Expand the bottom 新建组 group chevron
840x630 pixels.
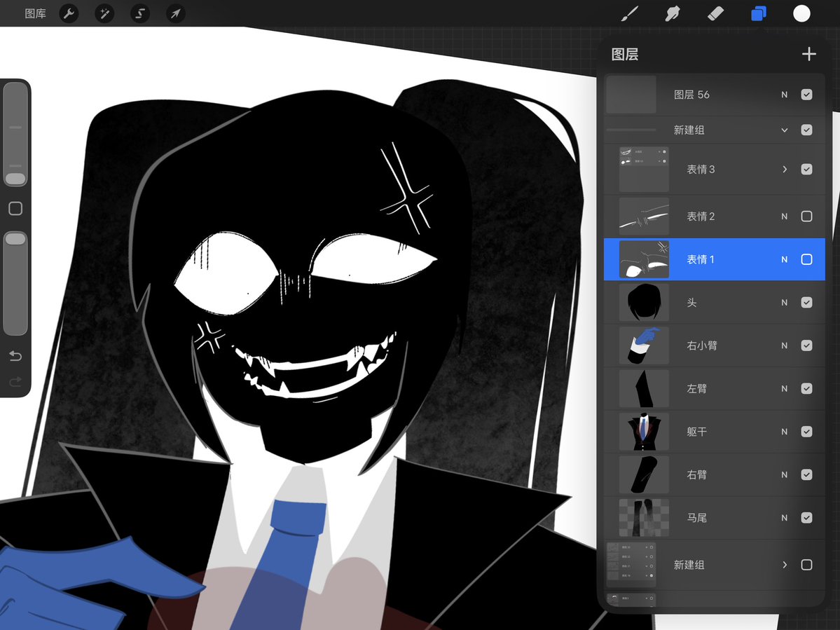[x=784, y=565]
